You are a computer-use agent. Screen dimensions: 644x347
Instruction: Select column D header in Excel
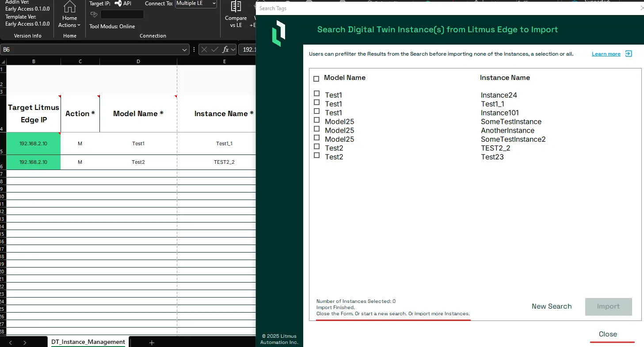coord(138,61)
